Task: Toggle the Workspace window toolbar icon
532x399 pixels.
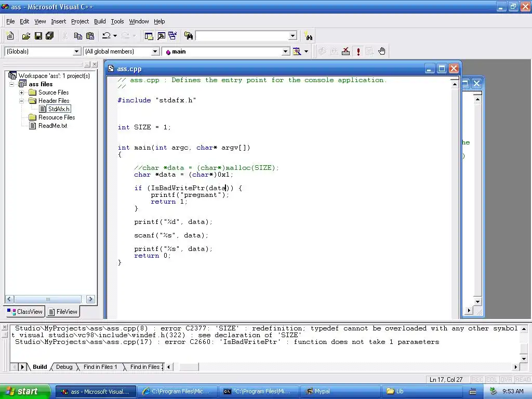Action: click(149, 36)
